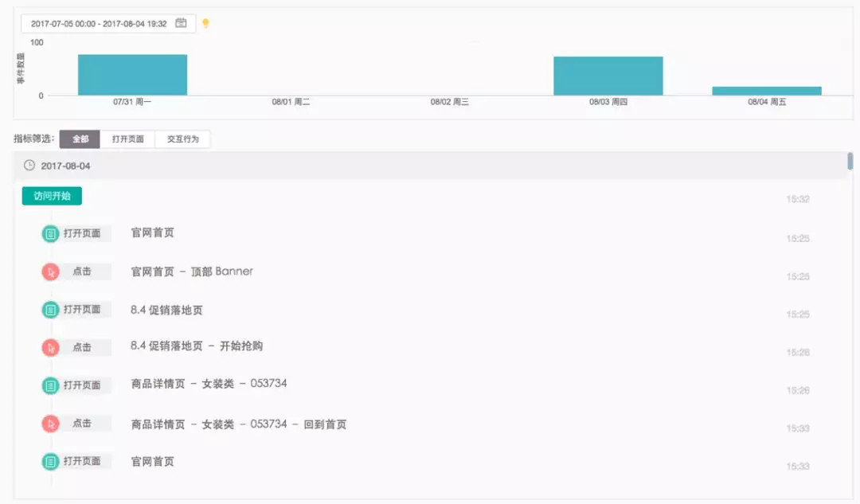
Task: Toggle the 交互行为 metric filter
Action: [x=183, y=139]
